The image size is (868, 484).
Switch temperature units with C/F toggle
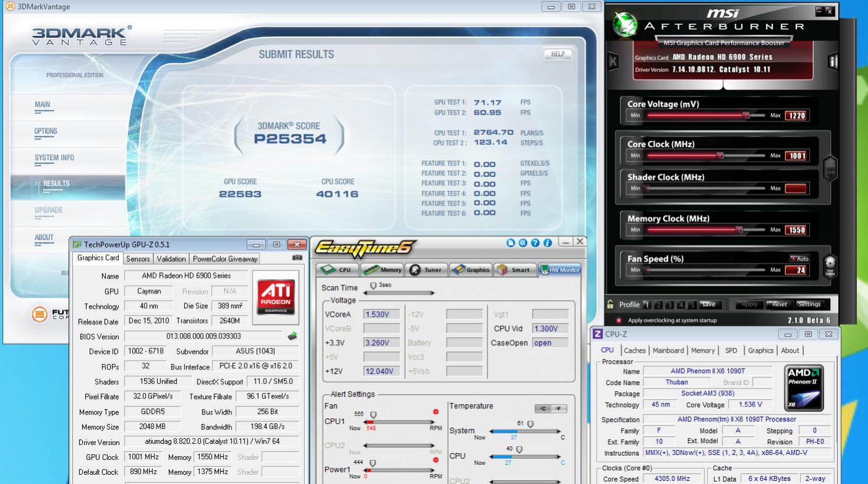(x=551, y=408)
